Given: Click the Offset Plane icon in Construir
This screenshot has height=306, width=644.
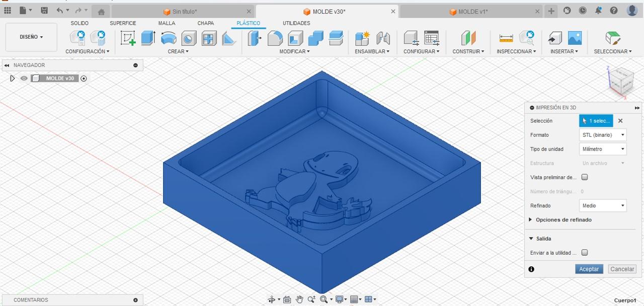Looking at the screenshot, I should coord(468,38).
